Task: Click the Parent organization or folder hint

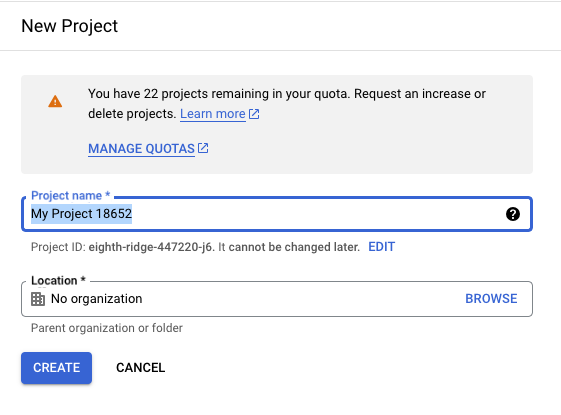Action: 107,328
